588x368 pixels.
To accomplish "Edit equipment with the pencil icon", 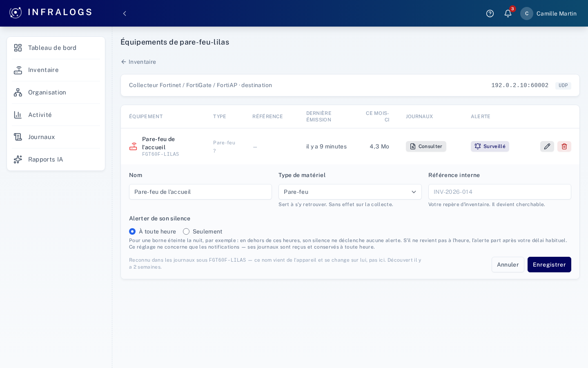I will point(547,146).
